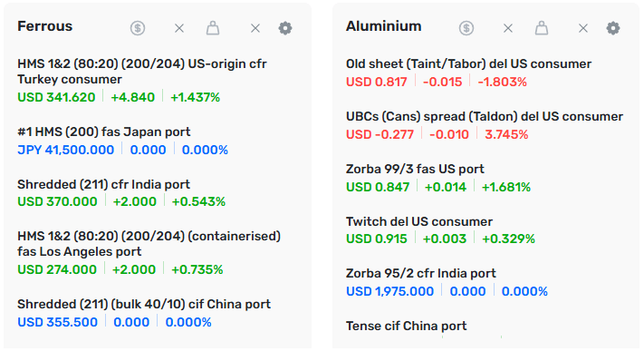644x351 pixels.
Task: Select Twitch del US consumer entry
Action: [419, 221]
